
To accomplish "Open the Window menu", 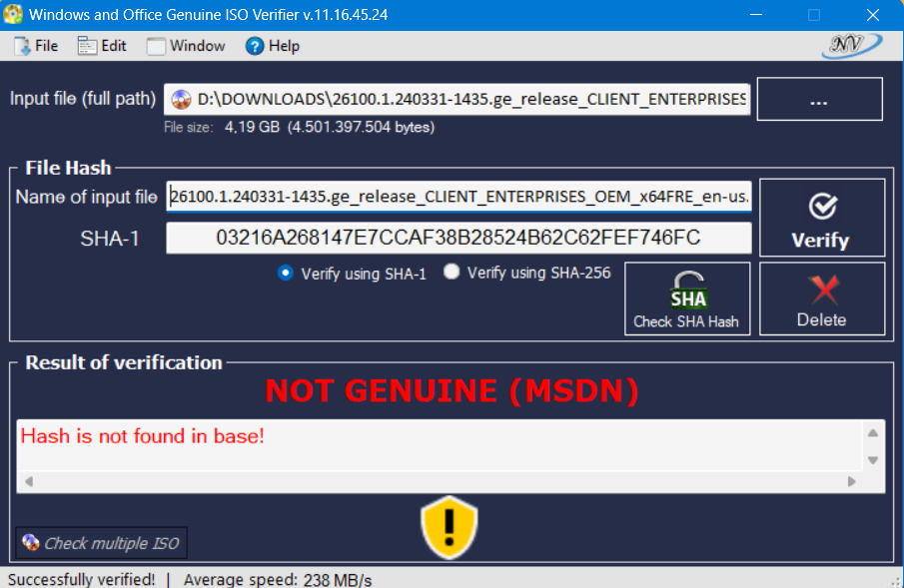I will click(186, 46).
